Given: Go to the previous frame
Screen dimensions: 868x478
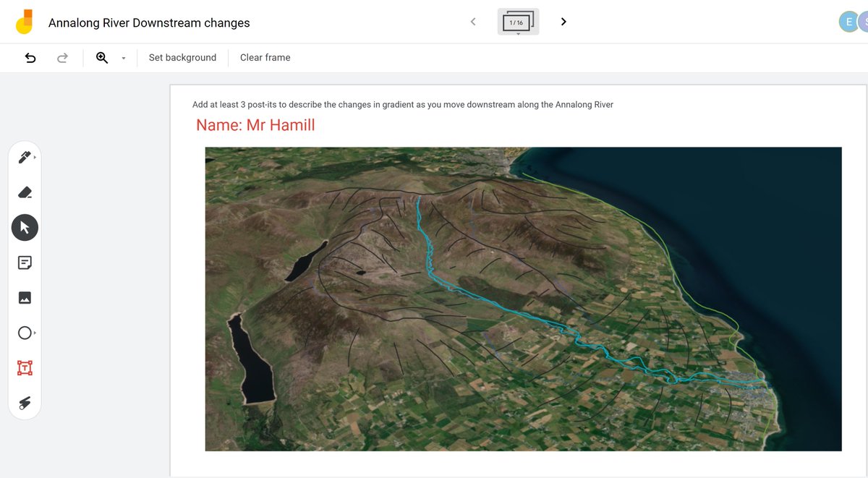Looking at the screenshot, I should [473, 22].
